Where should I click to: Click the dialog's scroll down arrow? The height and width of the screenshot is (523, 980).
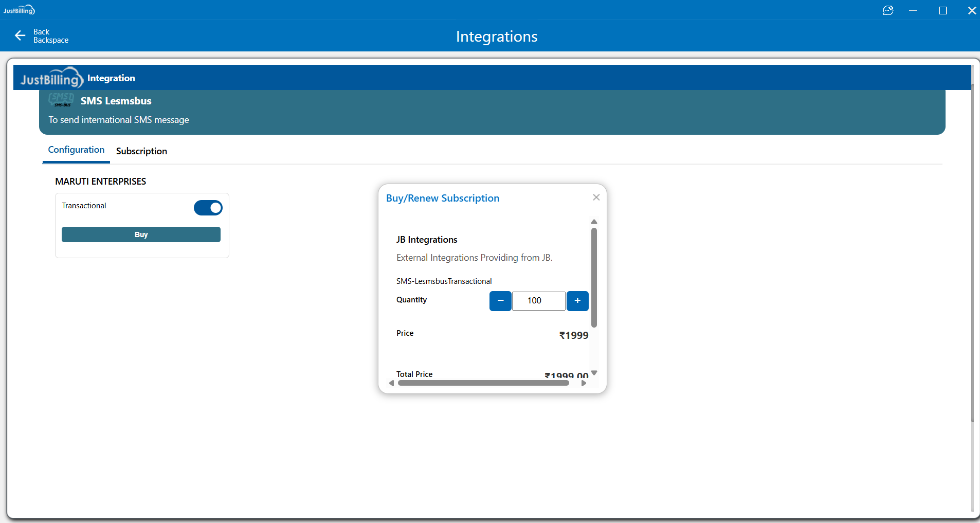click(x=594, y=373)
